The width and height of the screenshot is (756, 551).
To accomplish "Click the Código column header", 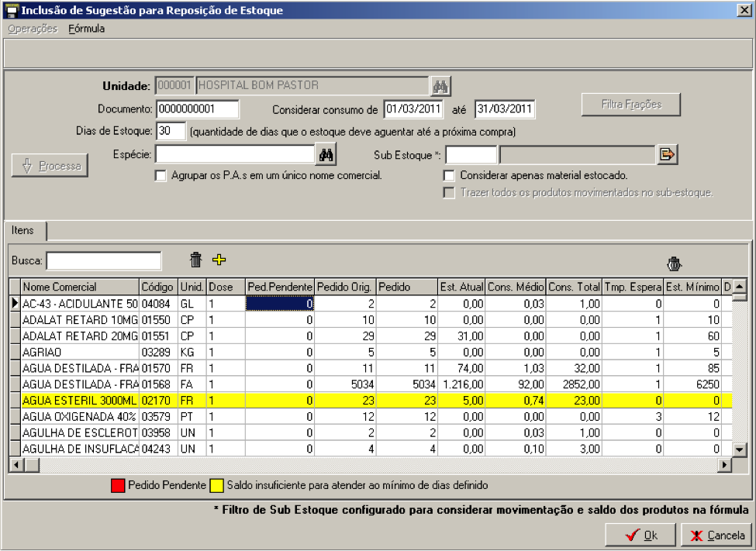I will [x=159, y=287].
